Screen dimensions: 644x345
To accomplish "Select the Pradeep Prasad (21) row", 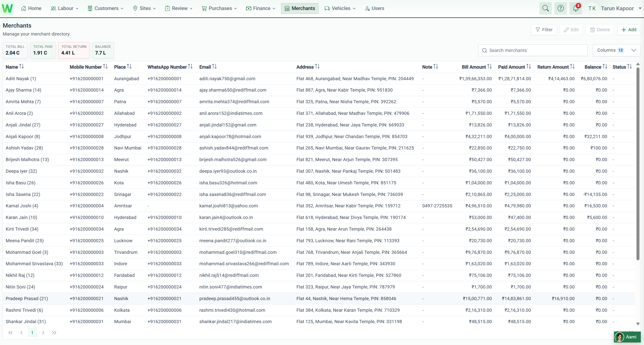I will click(319, 299).
